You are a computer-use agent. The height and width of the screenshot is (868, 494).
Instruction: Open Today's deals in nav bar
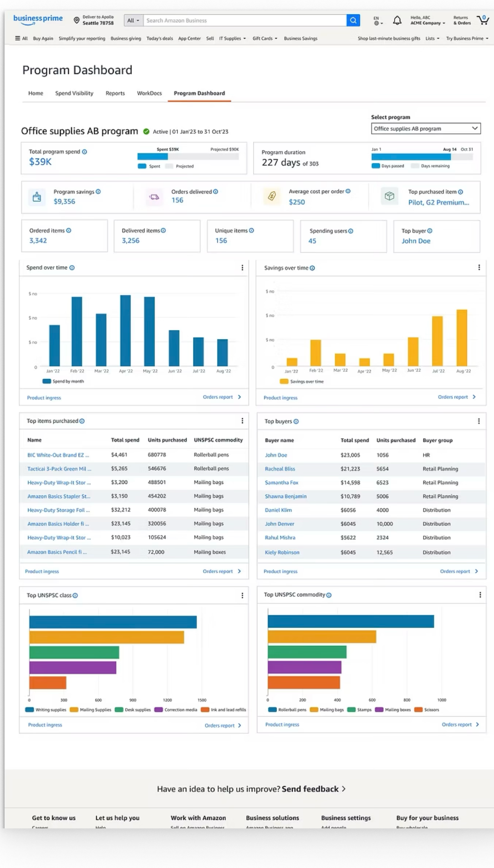(x=159, y=38)
